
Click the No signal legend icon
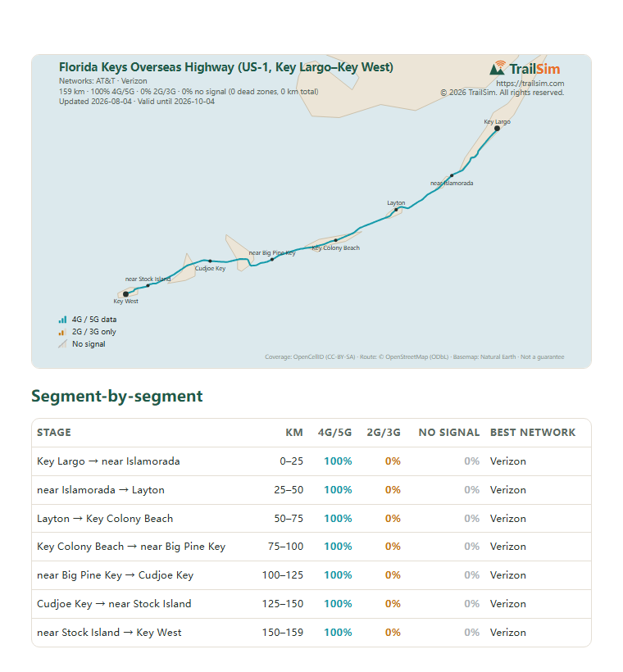click(62, 344)
